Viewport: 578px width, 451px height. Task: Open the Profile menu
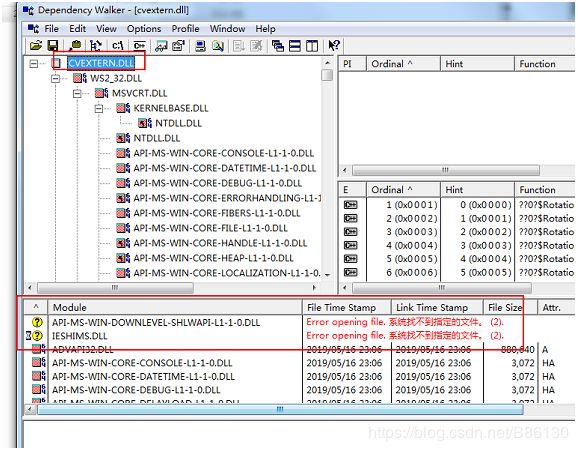[185, 29]
